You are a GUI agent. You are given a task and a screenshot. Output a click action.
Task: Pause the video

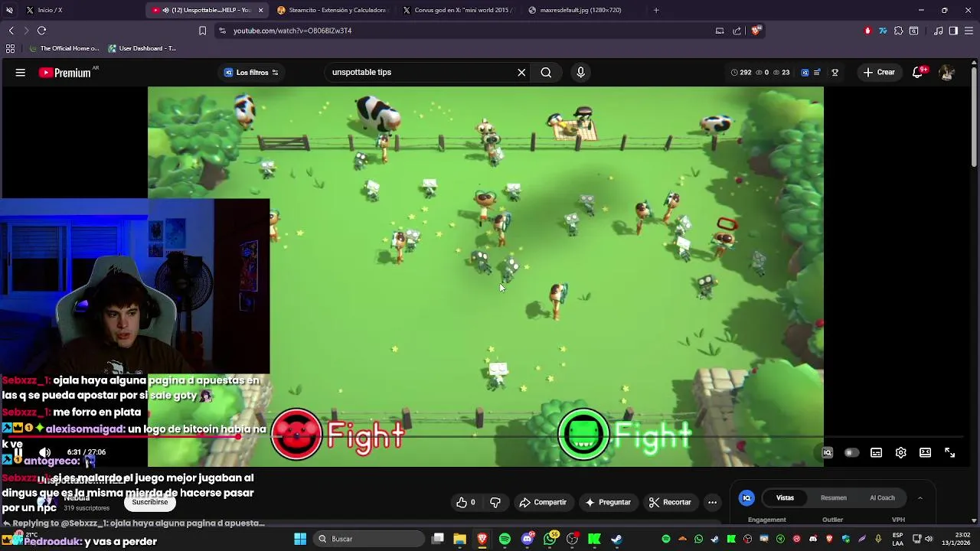[x=18, y=452]
